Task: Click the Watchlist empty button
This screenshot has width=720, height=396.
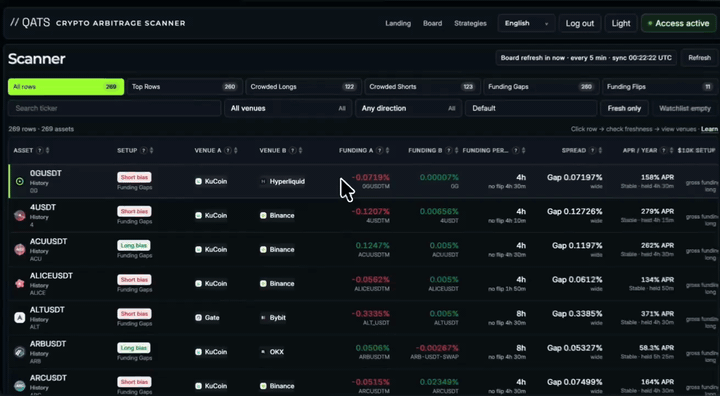Action: 685,108
